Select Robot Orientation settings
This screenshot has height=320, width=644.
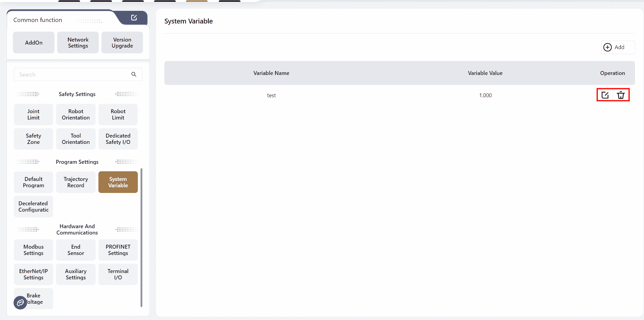click(76, 114)
